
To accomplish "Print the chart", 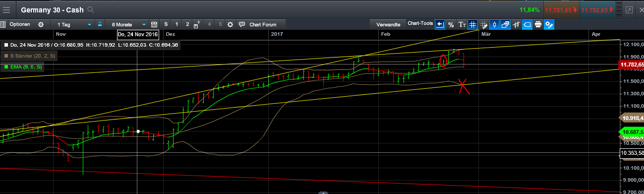I will coord(538,24).
